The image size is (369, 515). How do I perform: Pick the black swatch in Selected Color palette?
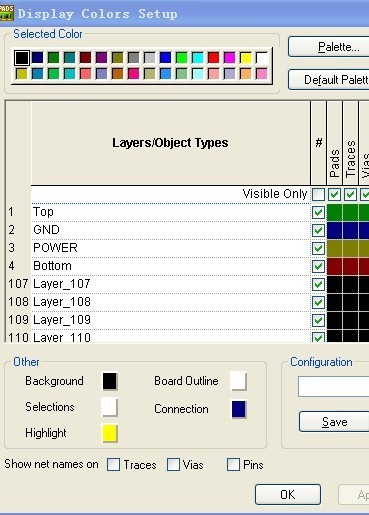[x=22, y=58]
